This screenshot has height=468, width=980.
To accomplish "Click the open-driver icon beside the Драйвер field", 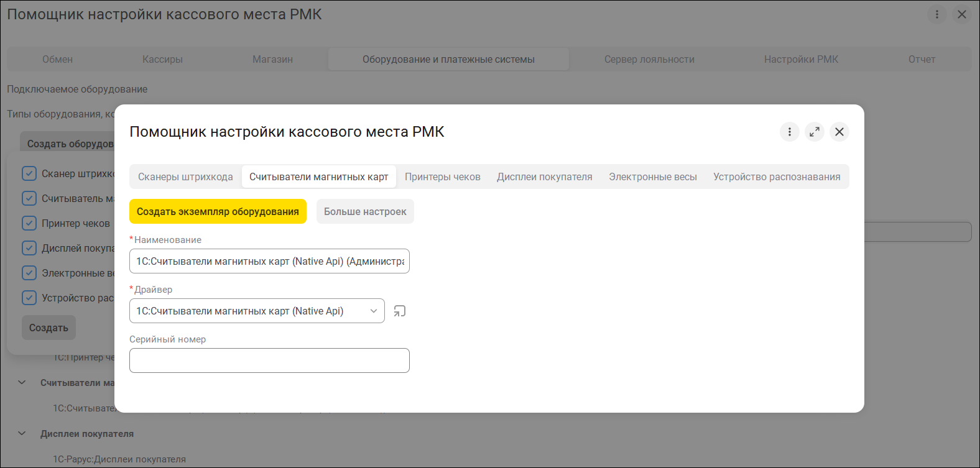I will pyautogui.click(x=400, y=311).
